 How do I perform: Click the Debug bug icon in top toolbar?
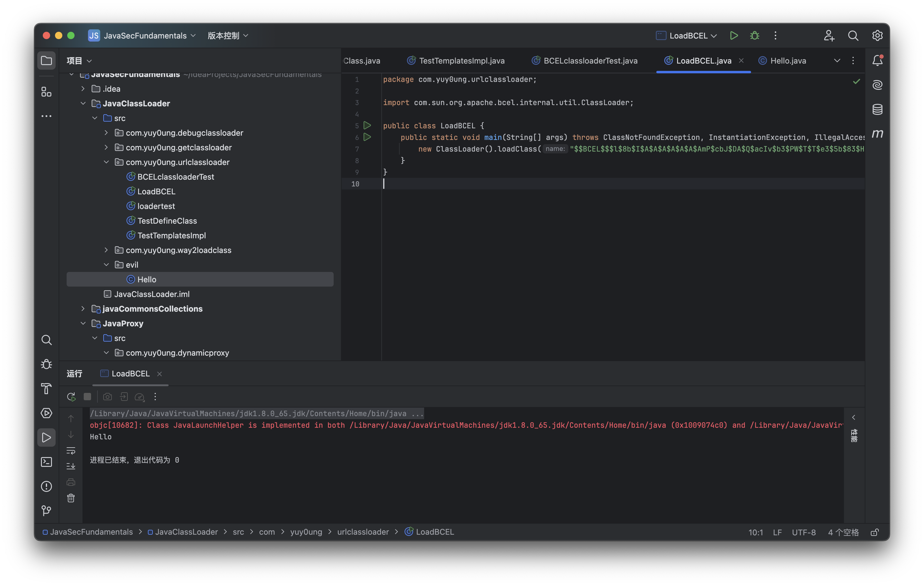click(754, 36)
